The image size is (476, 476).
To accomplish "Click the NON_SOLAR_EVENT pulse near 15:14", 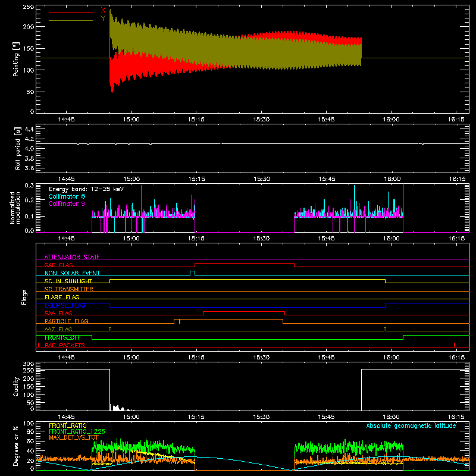I will [x=192, y=273].
